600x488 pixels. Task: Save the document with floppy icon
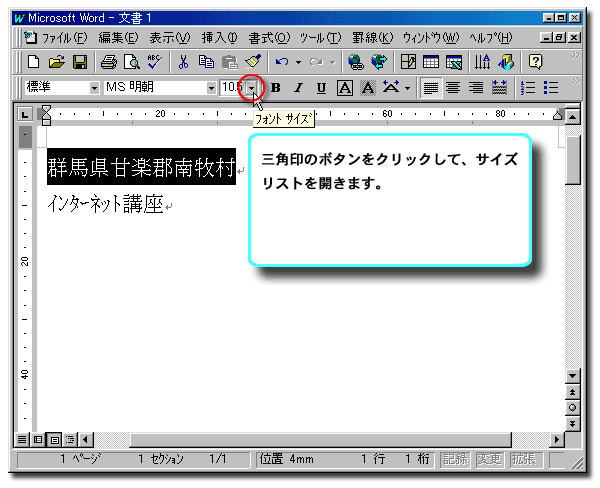pyautogui.click(x=80, y=62)
